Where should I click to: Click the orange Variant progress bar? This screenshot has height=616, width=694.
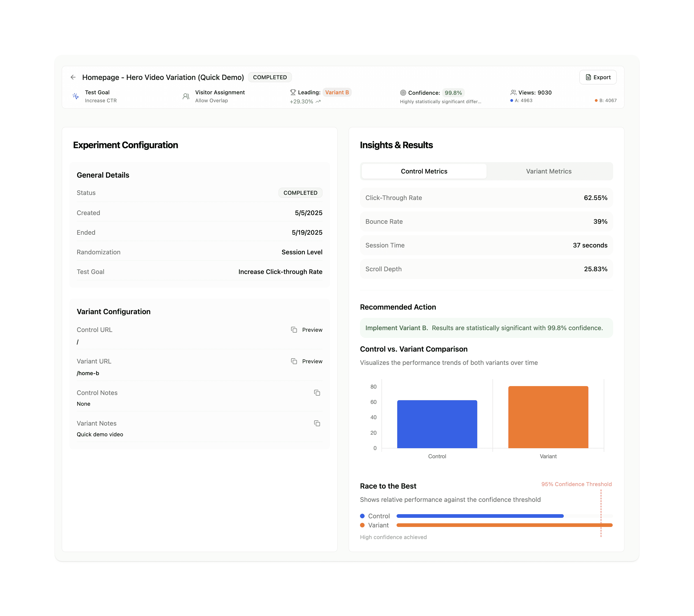pos(505,525)
